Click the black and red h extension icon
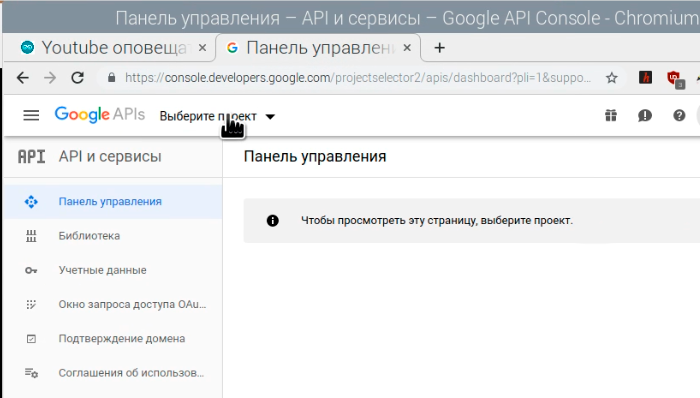 coord(645,78)
